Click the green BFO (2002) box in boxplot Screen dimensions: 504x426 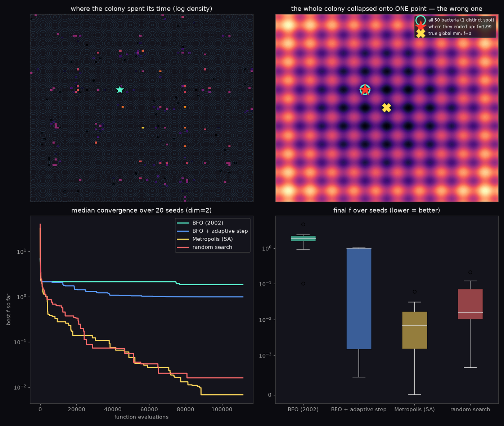click(x=303, y=239)
